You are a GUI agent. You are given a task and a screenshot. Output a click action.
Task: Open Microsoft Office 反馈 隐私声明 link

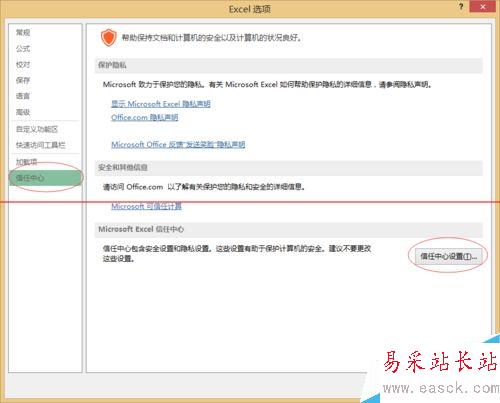tap(178, 144)
